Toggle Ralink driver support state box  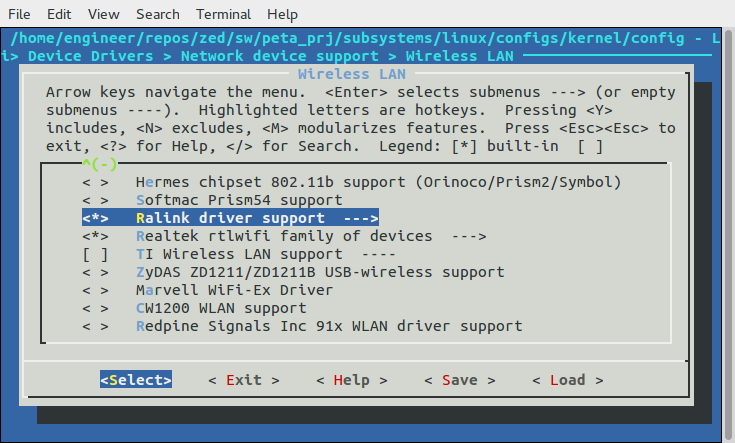point(96,218)
